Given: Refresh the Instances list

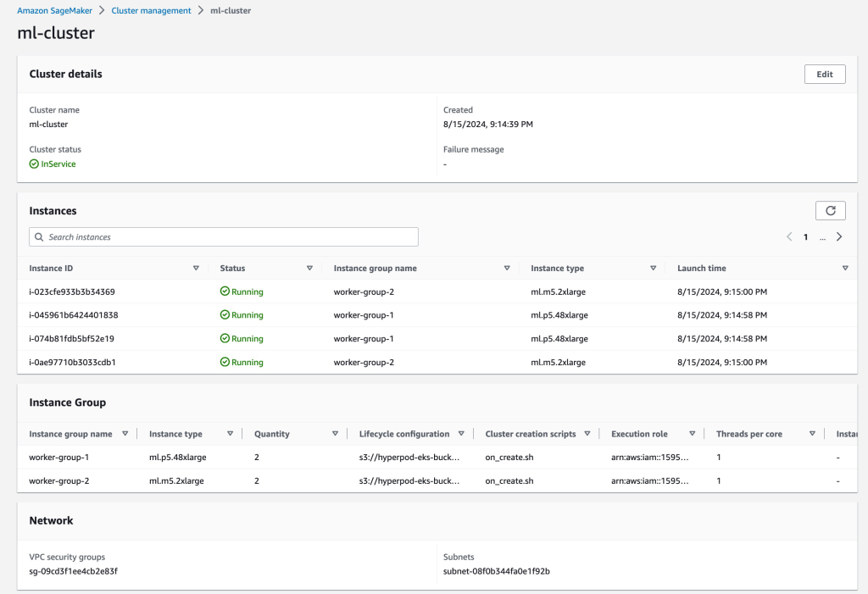Looking at the screenshot, I should (830, 210).
